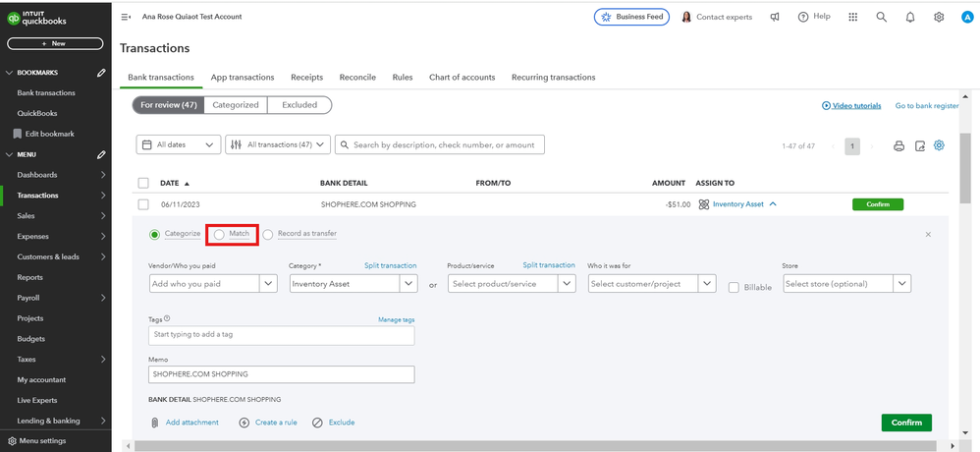Screen dimensions: 980x452
Task: Switch to the Reconcile tab
Action: [x=357, y=77]
